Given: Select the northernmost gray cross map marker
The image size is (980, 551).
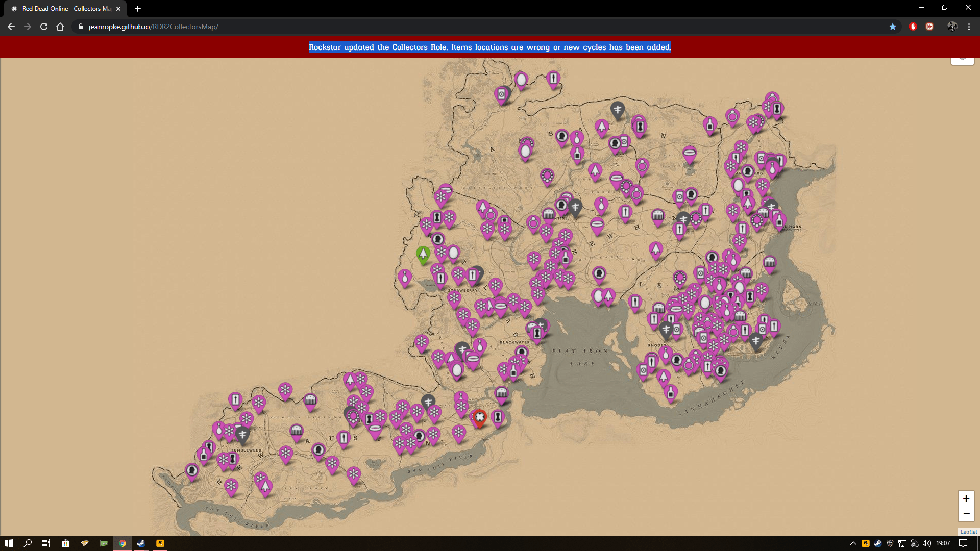Looking at the screenshot, I should coord(618,109).
